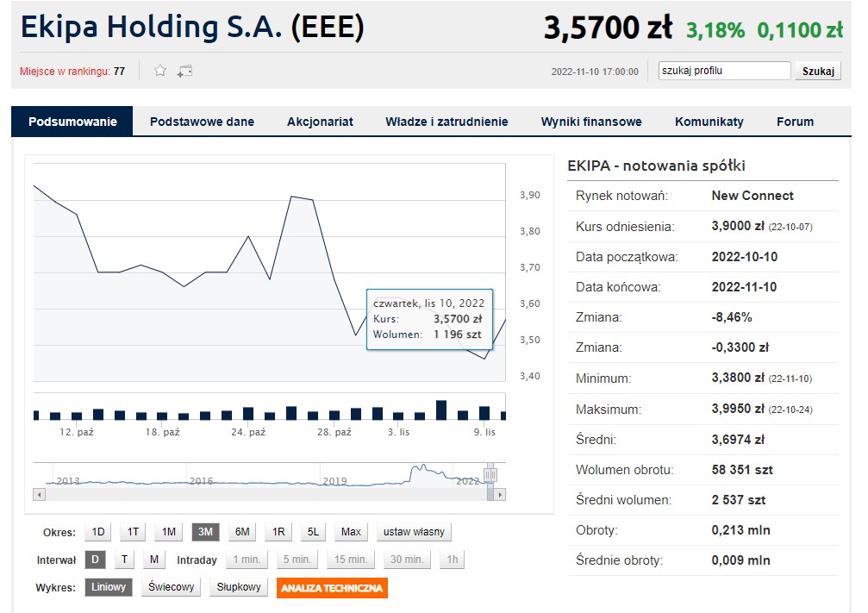
Task: Select the Max period
Action: pyautogui.click(x=350, y=532)
